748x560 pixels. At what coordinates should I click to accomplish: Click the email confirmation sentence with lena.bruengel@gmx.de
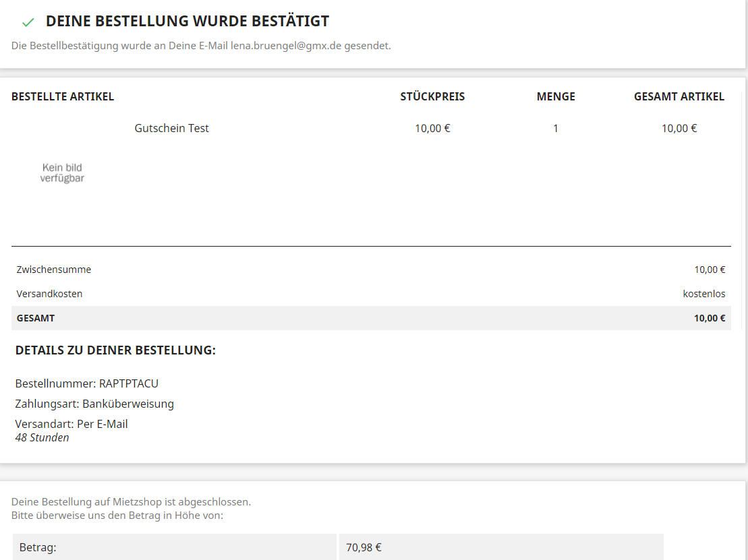click(x=201, y=46)
